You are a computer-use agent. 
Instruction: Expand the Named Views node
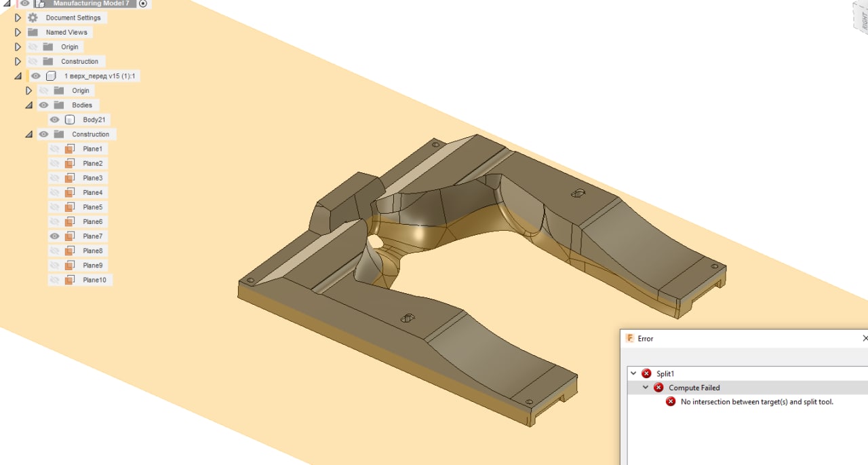click(18, 32)
